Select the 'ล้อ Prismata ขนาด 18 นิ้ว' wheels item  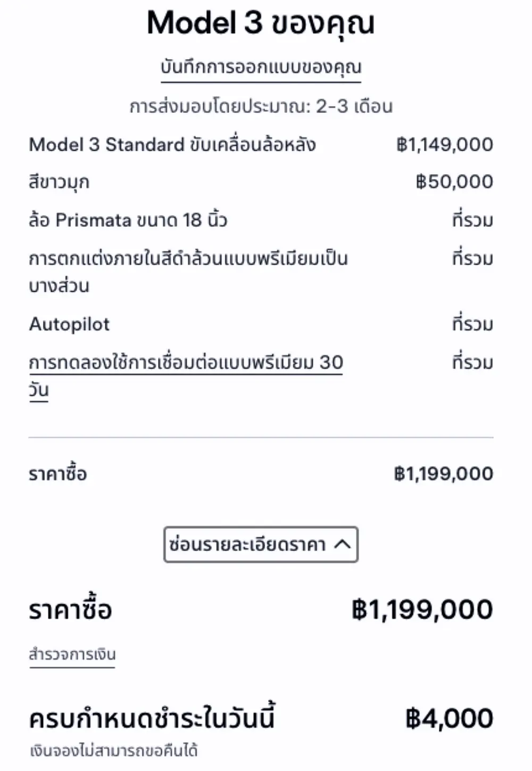[x=128, y=220]
